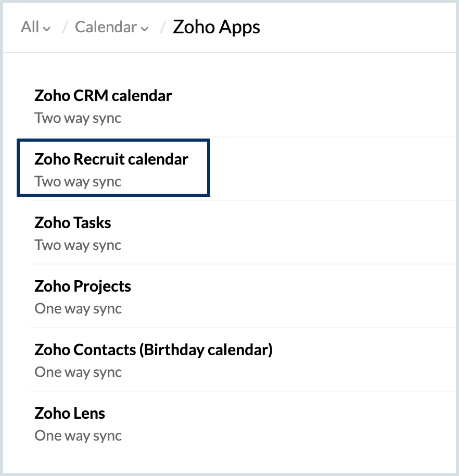The image size is (459, 476).
Task: Click the All breadcrumb link
Action: click(x=30, y=27)
